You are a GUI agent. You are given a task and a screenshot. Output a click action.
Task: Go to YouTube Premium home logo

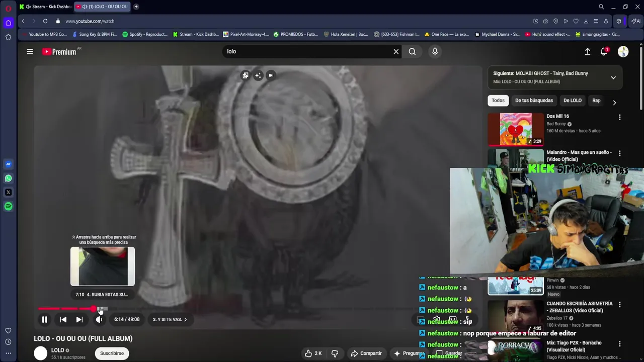point(59,51)
